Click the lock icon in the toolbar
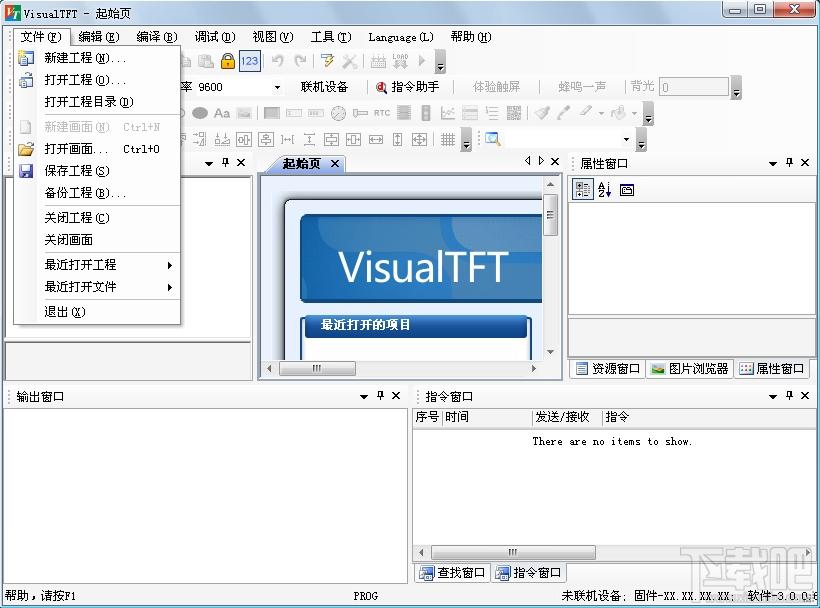820x608 pixels. [227, 61]
